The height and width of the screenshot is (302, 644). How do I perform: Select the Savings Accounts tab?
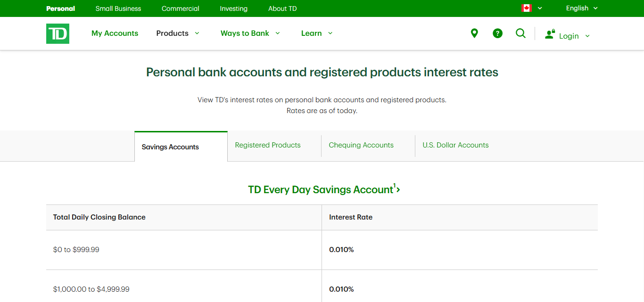tap(181, 147)
